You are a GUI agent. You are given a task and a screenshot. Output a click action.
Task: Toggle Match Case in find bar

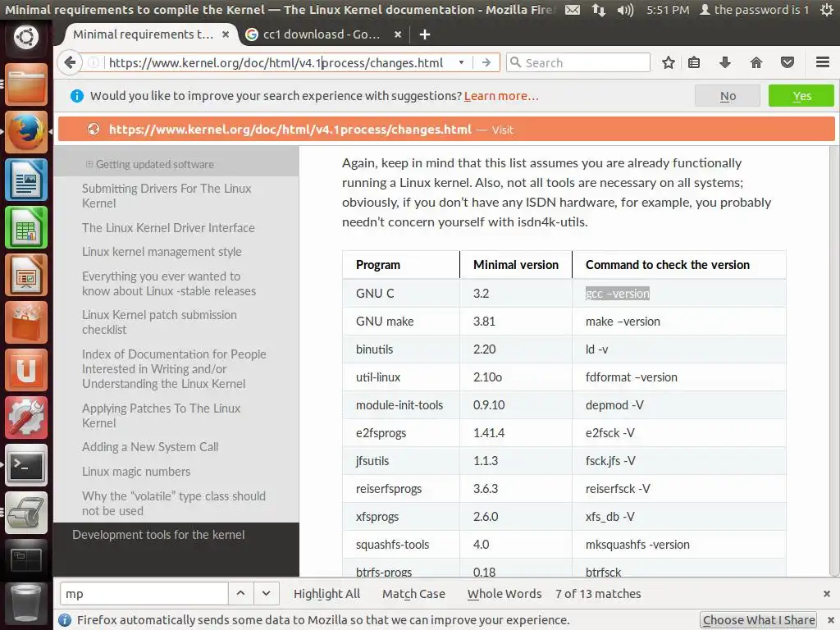(x=413, y=594)
